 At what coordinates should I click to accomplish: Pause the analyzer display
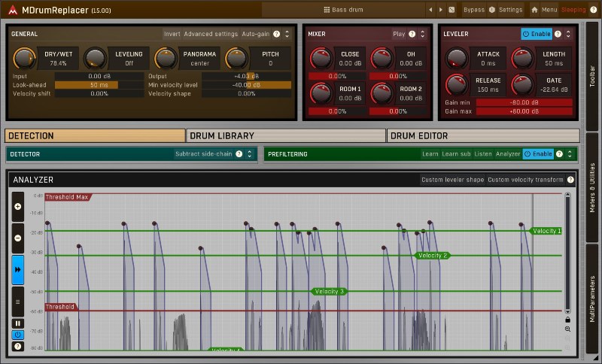point(17,323)
